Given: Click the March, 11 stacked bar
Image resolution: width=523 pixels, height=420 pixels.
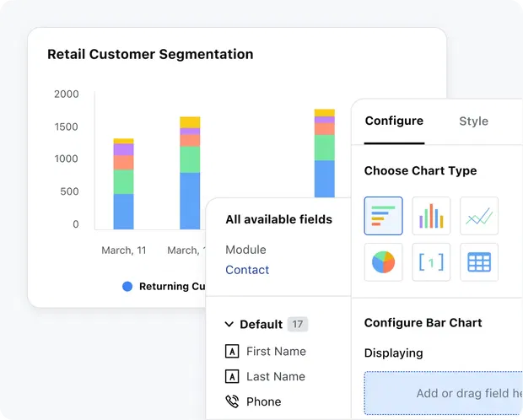Looking at the screenshot, I should [123, 184].
